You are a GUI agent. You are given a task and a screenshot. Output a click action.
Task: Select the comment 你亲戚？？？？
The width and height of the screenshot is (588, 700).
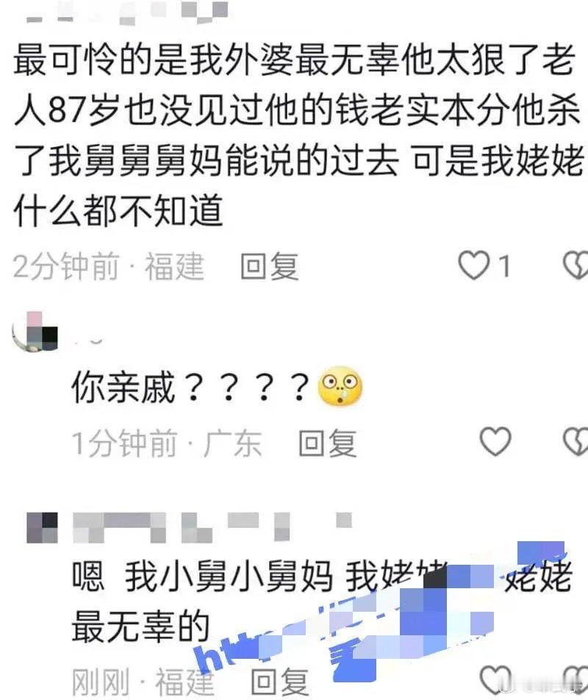190,387
